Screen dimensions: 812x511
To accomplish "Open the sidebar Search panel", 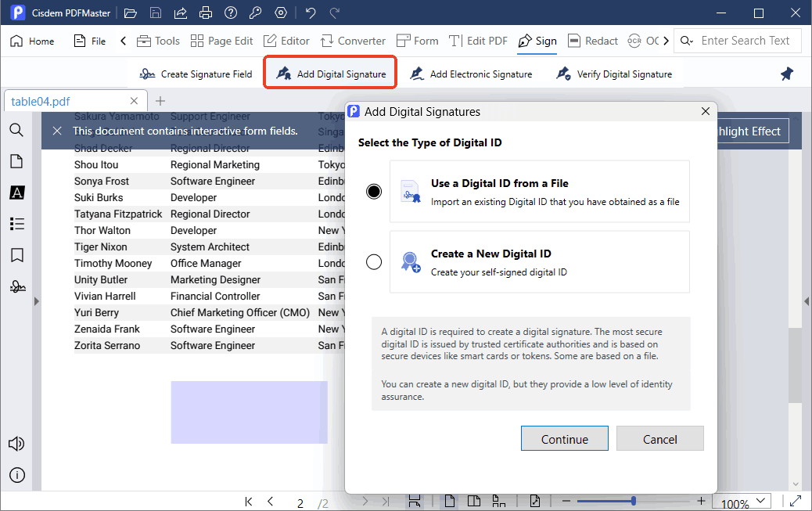I will coord(16,130).
